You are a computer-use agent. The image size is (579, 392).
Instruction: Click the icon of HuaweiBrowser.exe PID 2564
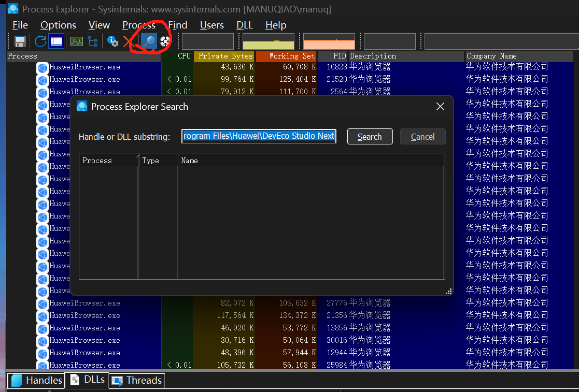click(43, 92)
